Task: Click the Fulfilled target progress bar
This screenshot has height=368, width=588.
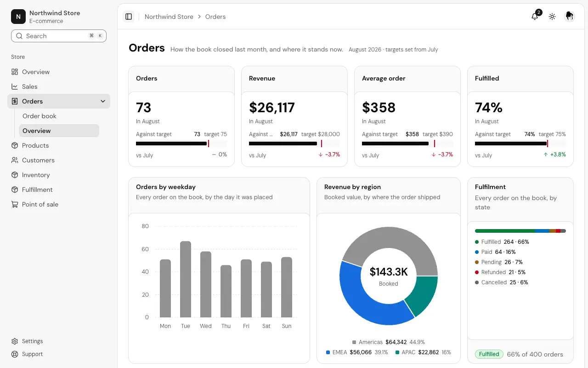Action: [x=520, y=144]
